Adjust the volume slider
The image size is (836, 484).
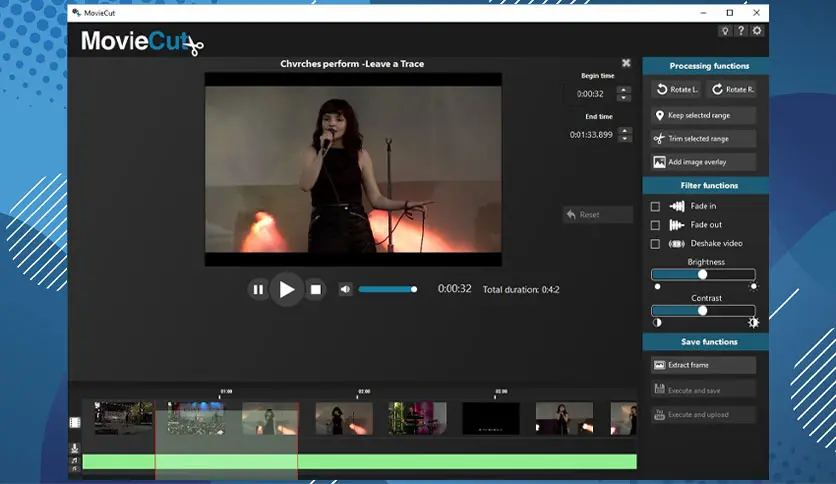pos(388,289)
